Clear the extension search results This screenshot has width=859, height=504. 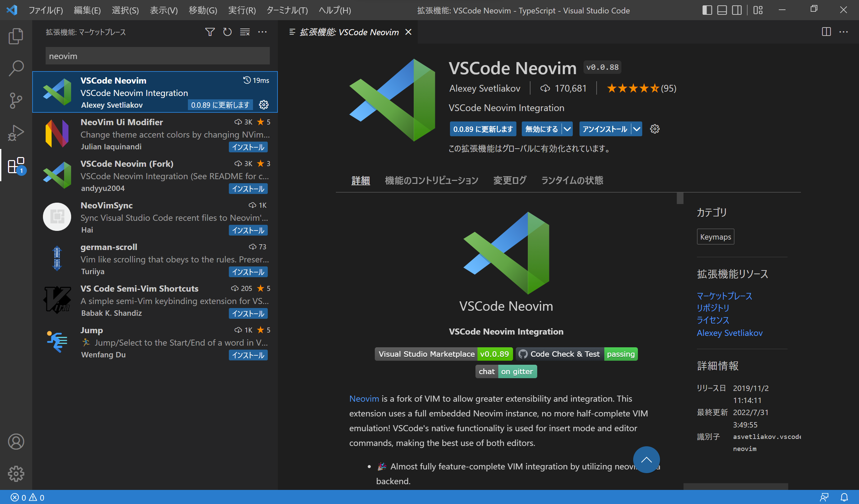coord(244,32)
